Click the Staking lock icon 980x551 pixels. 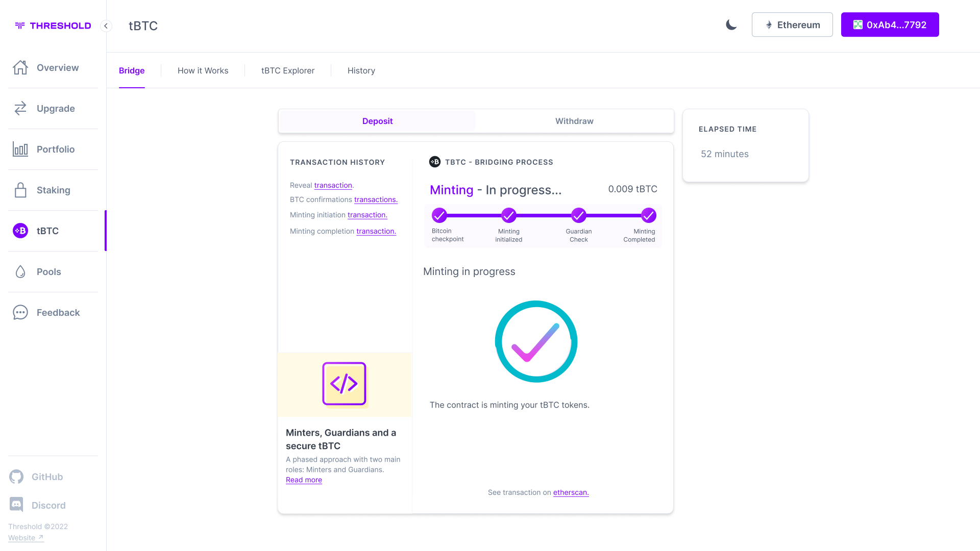coord(20,190)
